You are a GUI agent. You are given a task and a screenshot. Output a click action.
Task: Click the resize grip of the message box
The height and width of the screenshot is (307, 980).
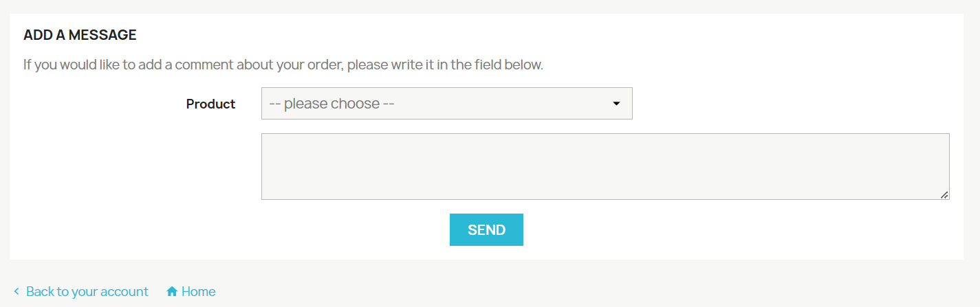945,195
